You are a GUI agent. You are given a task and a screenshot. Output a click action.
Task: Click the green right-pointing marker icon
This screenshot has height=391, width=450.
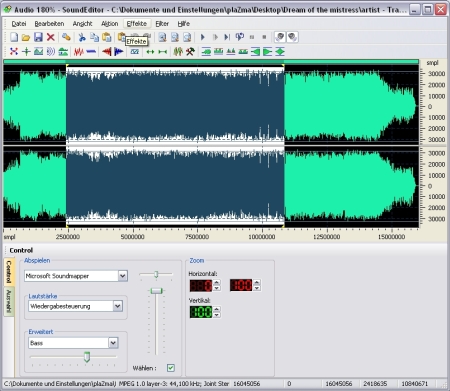click(268, 51)
